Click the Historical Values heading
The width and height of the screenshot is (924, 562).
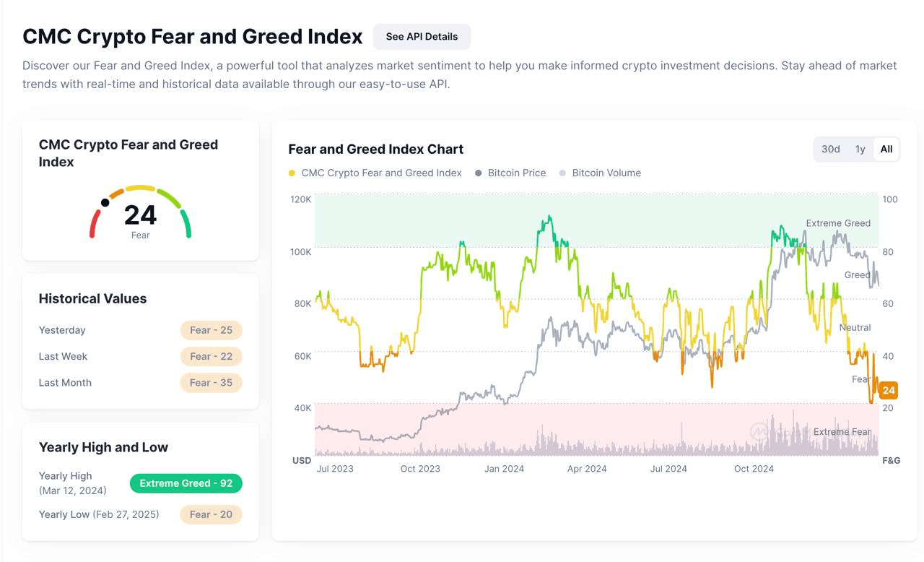click(92, 298)
